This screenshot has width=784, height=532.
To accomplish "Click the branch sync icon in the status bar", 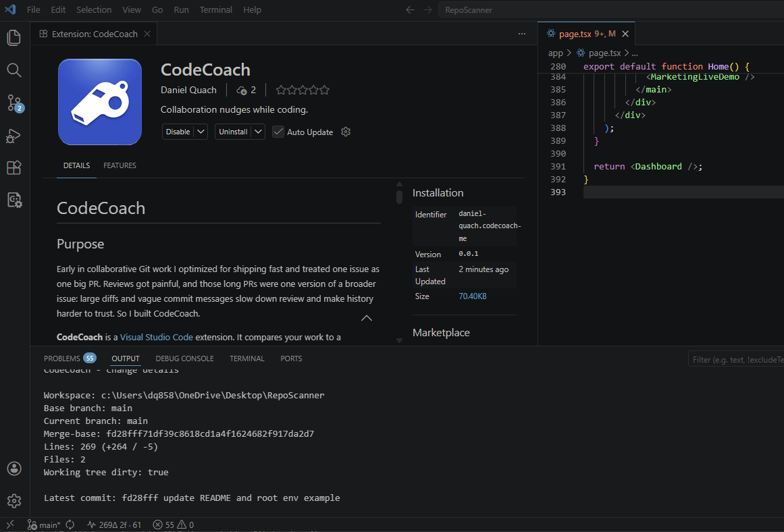I will (x=70, y=524).
